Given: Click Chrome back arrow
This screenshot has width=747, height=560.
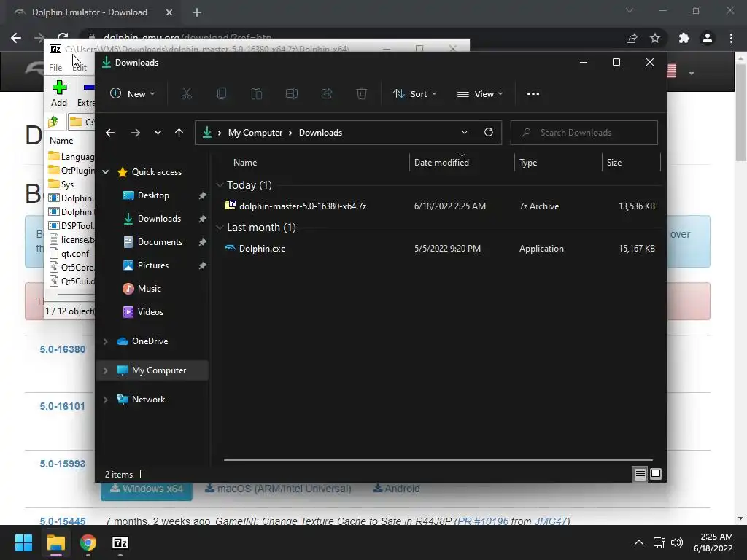Looking at the screenshot, I should click(x=16, y=38).
